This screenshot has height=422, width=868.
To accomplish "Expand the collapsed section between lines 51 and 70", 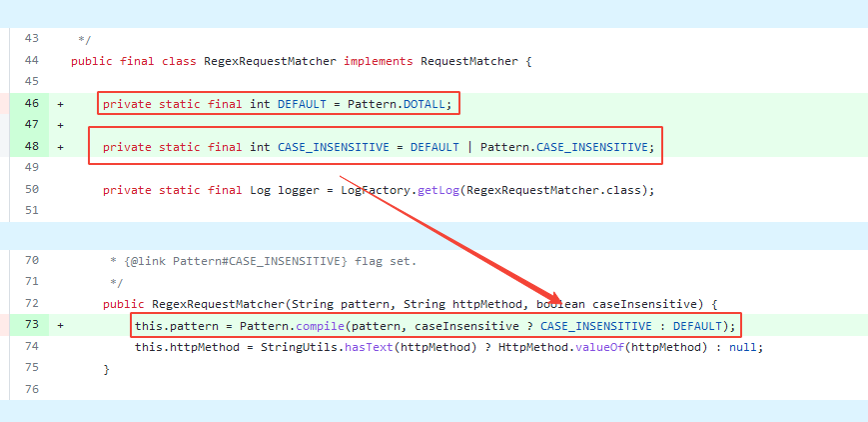I will pos(434,236).
